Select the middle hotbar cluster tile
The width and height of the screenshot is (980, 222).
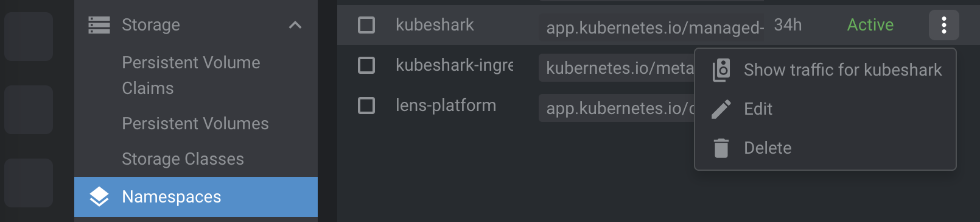click(x=29, y=110)
